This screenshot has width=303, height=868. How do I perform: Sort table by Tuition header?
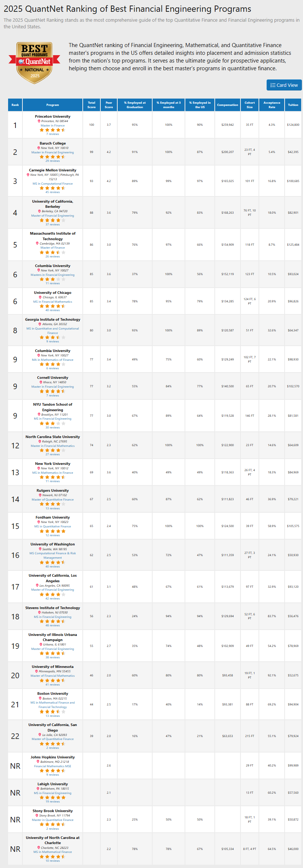293,105
